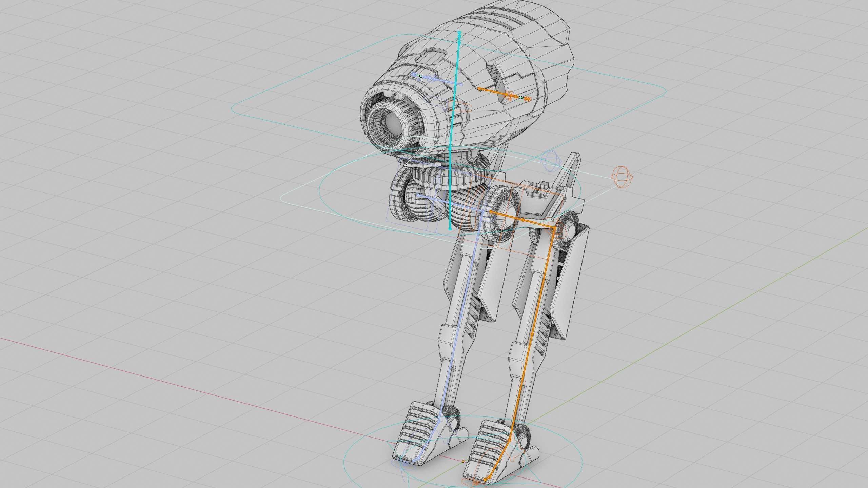Select the small black bone under the head
Image resolution: width=868 pixels, height=488 pixels.
pyautogui.click(x=412, y=157)
